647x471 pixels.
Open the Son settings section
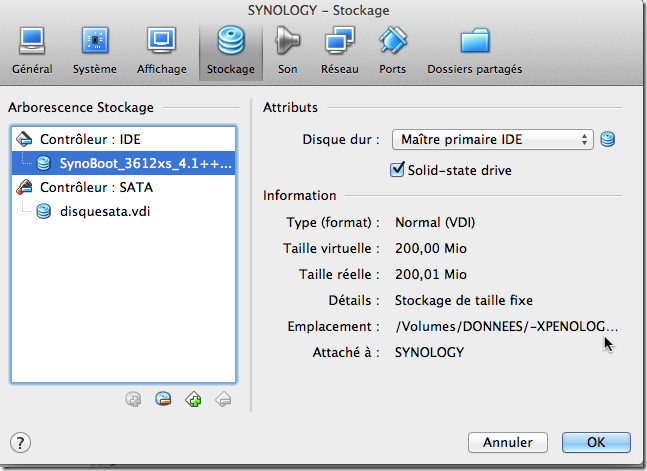click(x=288, y=52)
